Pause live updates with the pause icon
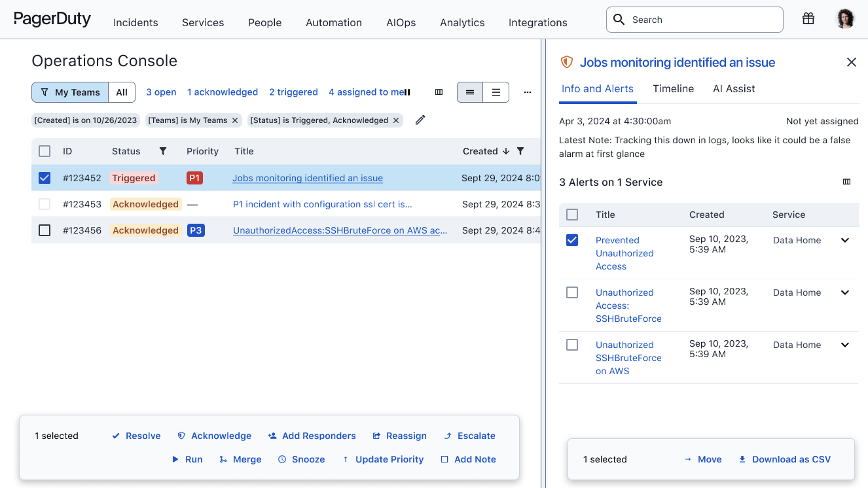This screenshot has width=868, height=488. coord(407,92)
